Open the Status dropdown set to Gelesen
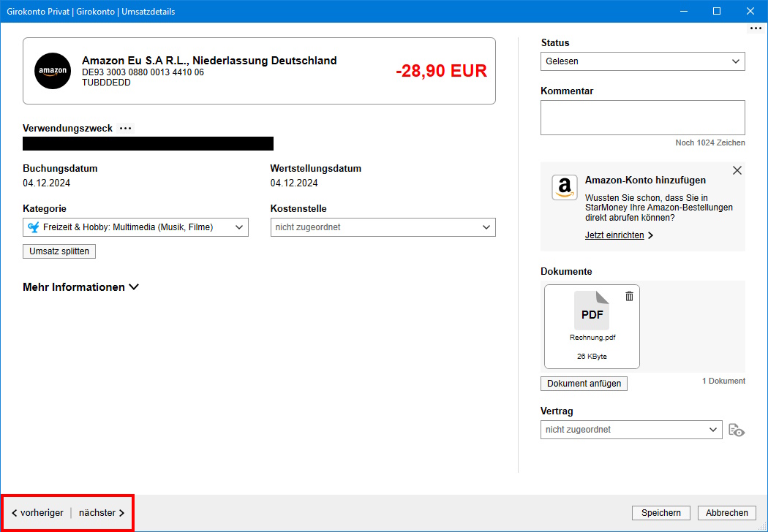 (x=643, y=61)
